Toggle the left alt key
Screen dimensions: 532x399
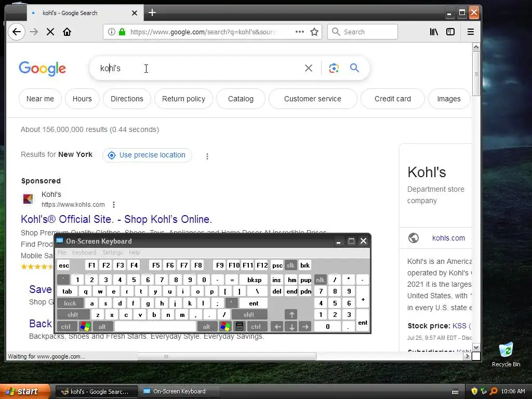(102, 326)
